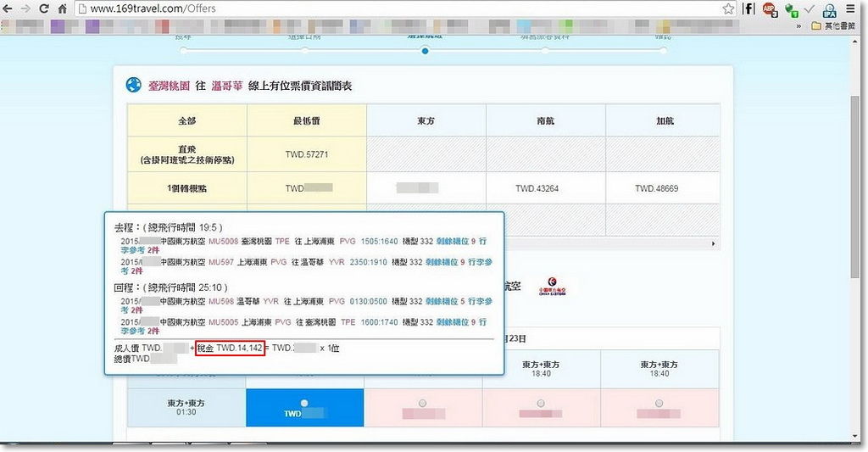Screen dimensions: 868x452
Task: Select the 最低價 column header
Action: 307,120
